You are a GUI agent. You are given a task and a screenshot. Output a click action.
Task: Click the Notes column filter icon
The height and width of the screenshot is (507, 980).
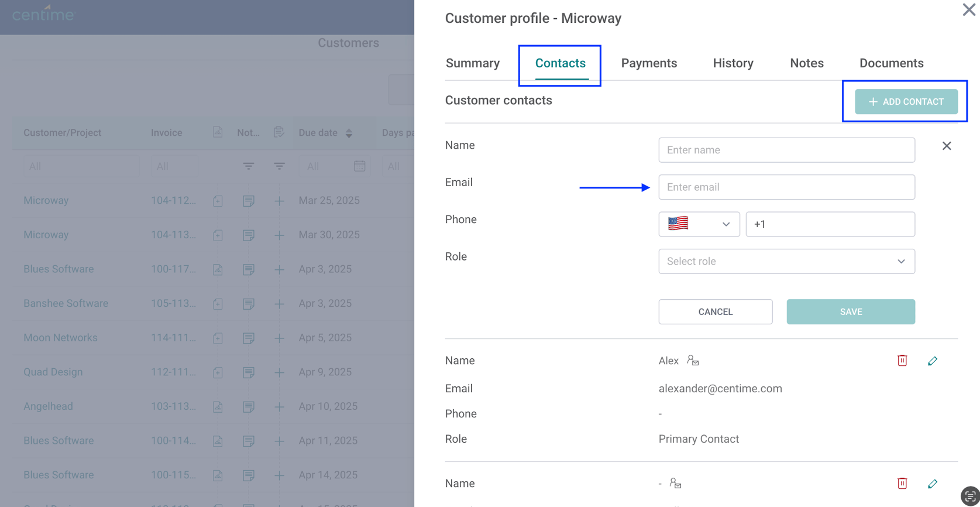(249, 166)
